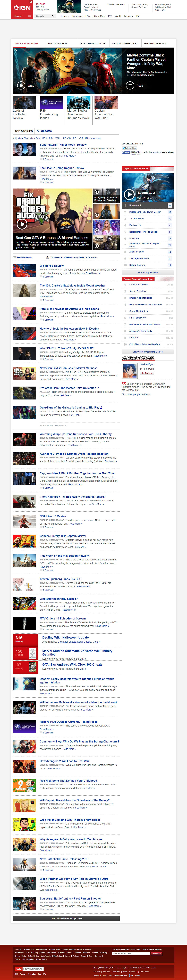Select the Unlikely Horror Flicks tab
The image size is (187, 980).
(125, 43)
